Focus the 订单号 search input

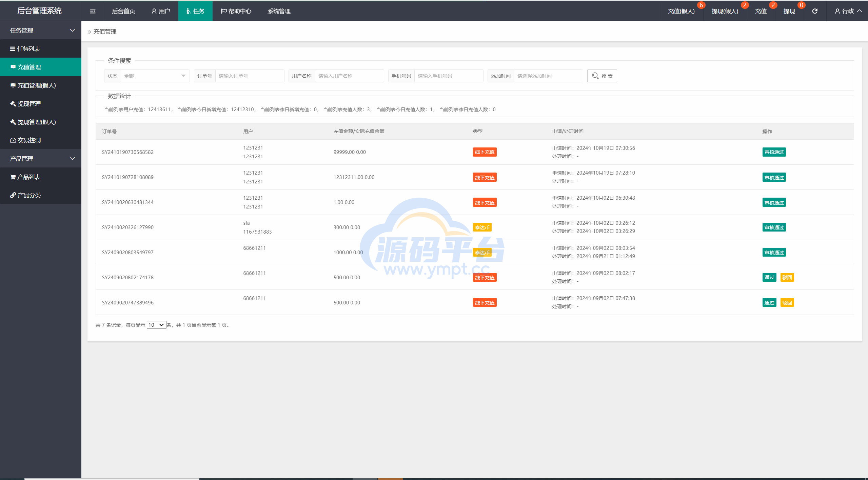[250, 76]
